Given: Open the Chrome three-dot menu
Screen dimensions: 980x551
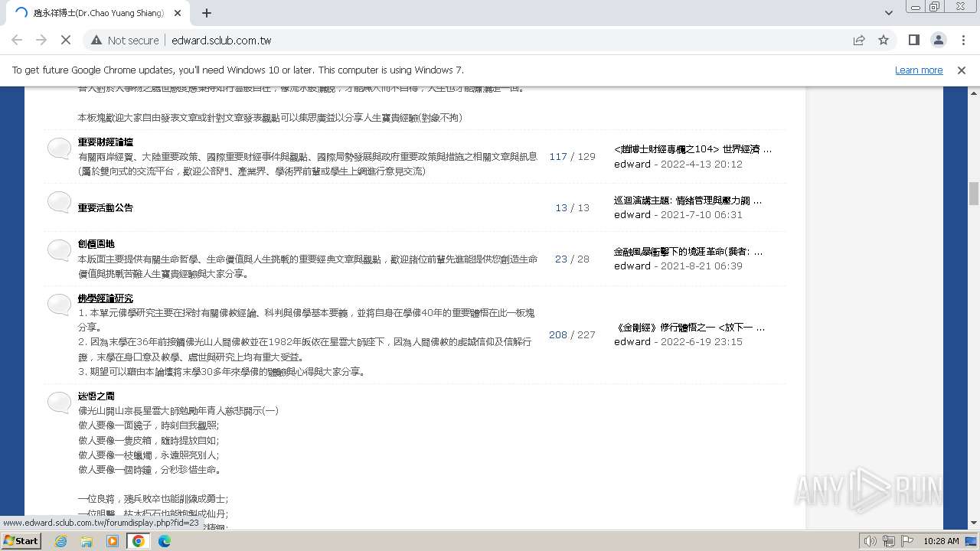Looking at the screenshot, I should pos(963,40).
